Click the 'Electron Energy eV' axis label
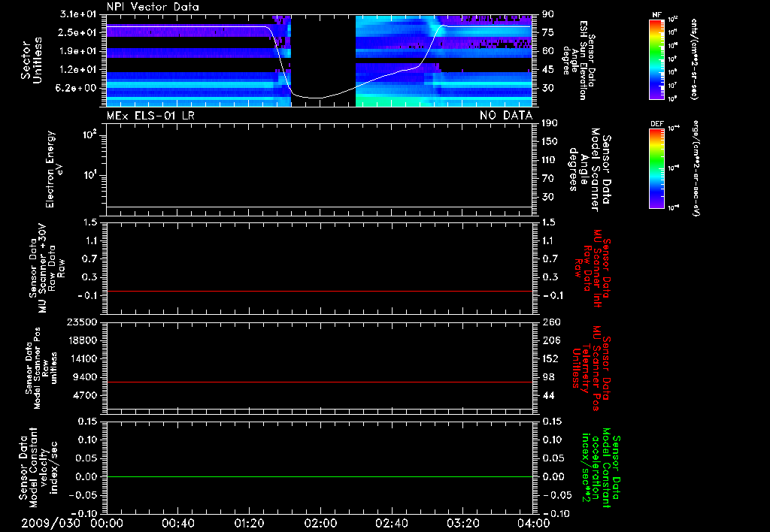Viewport: 770px width, 532px height. [x=53, y=169]
